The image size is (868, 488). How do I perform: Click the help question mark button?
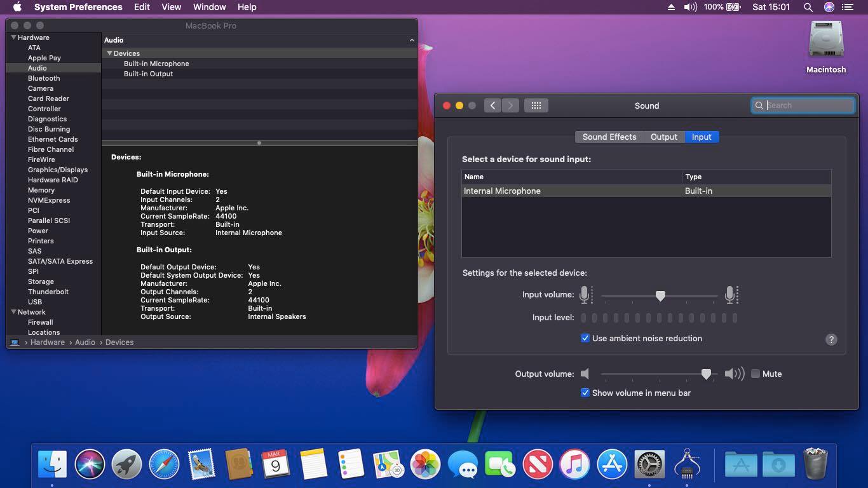point(831,339)
